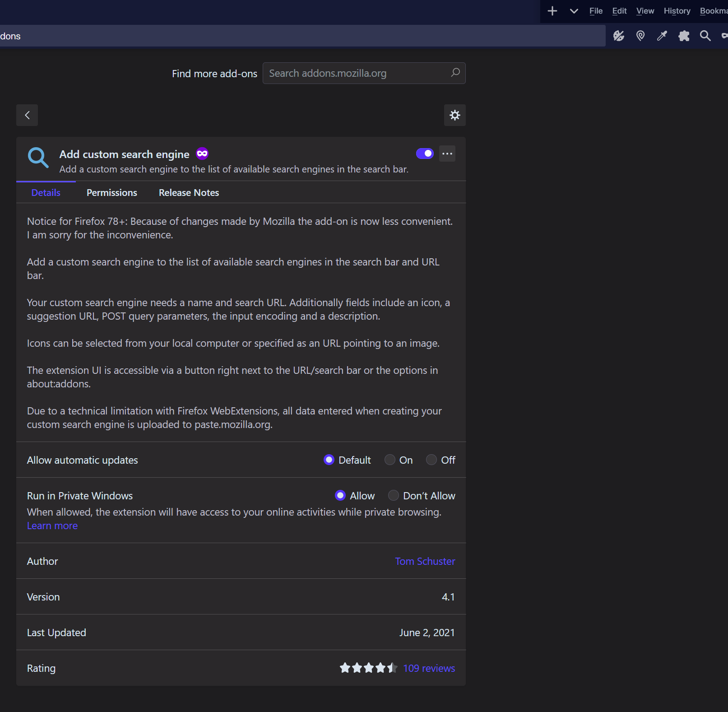
Task: Select the Details tab
Action: pyautogui.click(x=46, y=193)
